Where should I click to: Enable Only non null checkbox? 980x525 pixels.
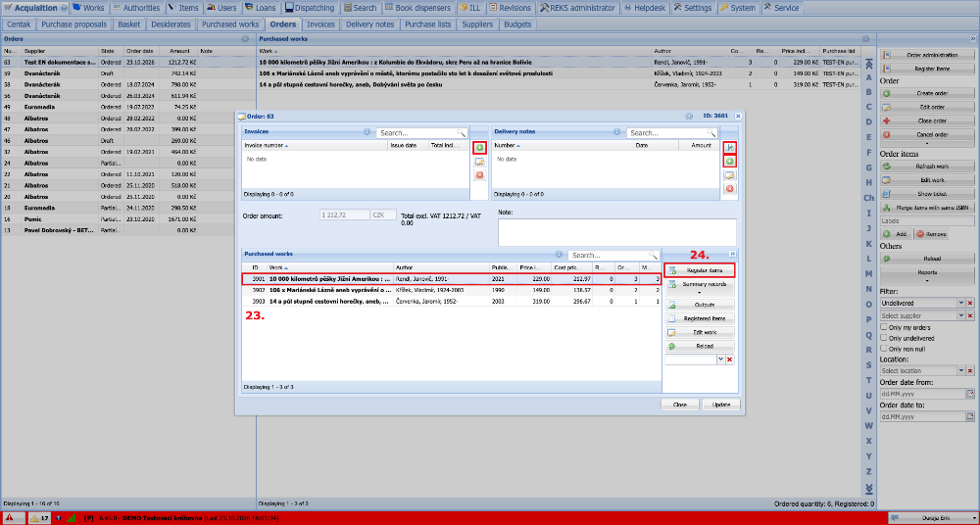(884, 348)
